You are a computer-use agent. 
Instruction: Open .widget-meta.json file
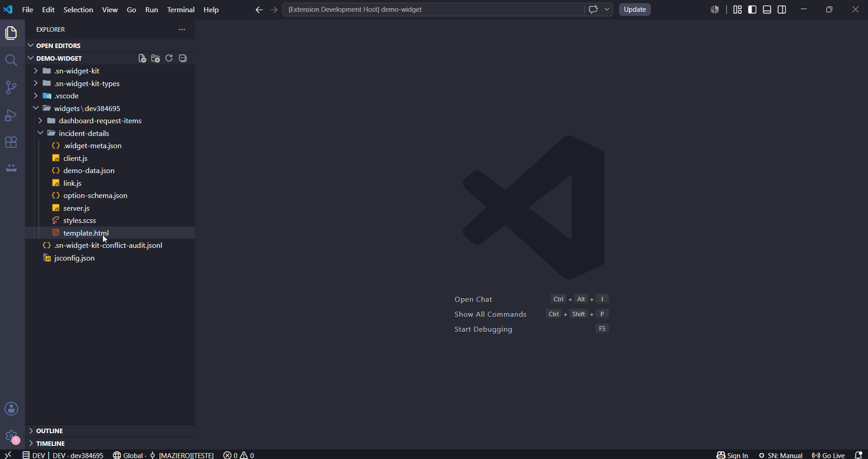pos(110,145)
